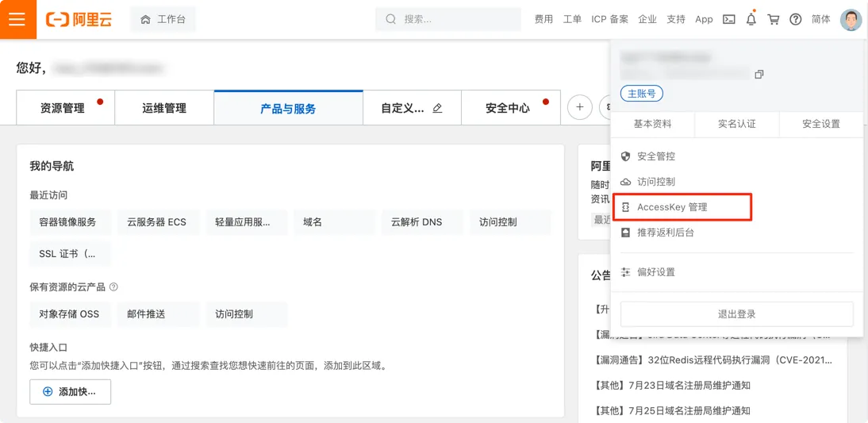Open notifications bell icon
This screenshot has width=868, height=423.
pos(751,19)
